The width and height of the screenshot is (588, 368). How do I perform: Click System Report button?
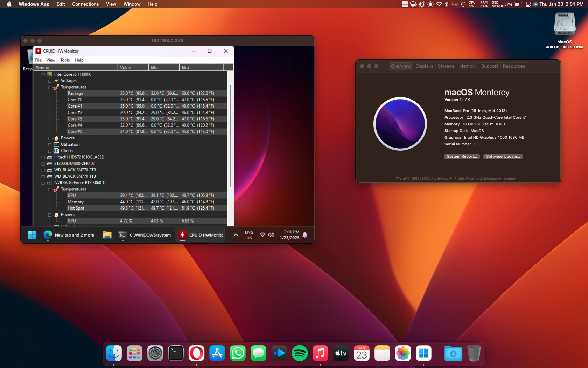[x=462, y=157]
